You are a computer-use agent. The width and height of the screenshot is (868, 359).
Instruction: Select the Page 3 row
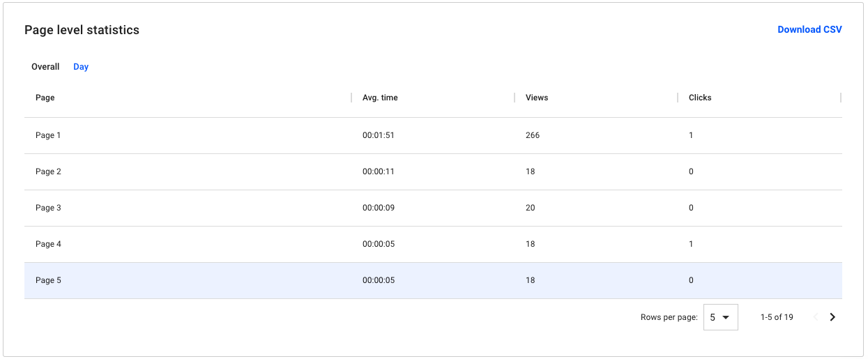click(433, 208)
